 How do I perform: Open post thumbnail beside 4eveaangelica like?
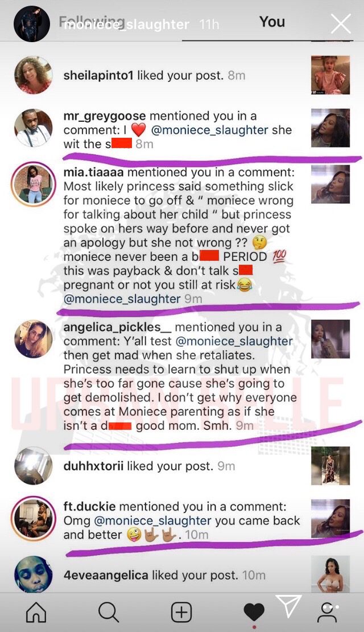click(x=330, y=574)
